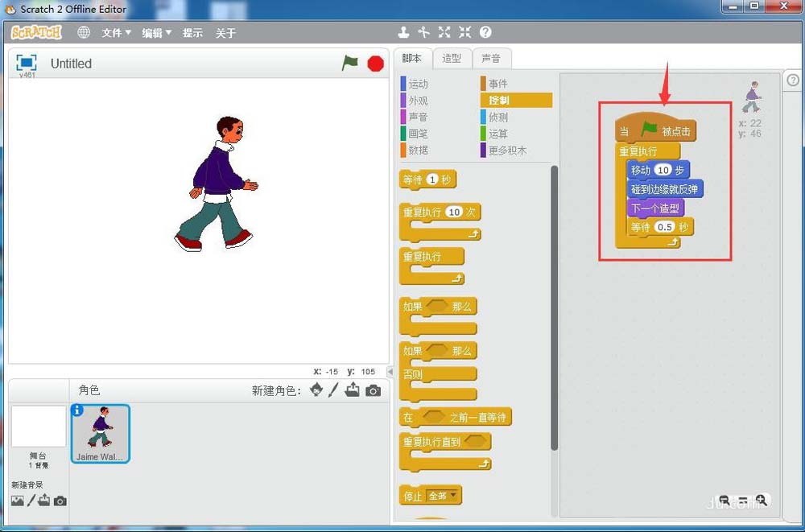Click the Untitled project name field
The image size is (805, 532).
point(71,64)
